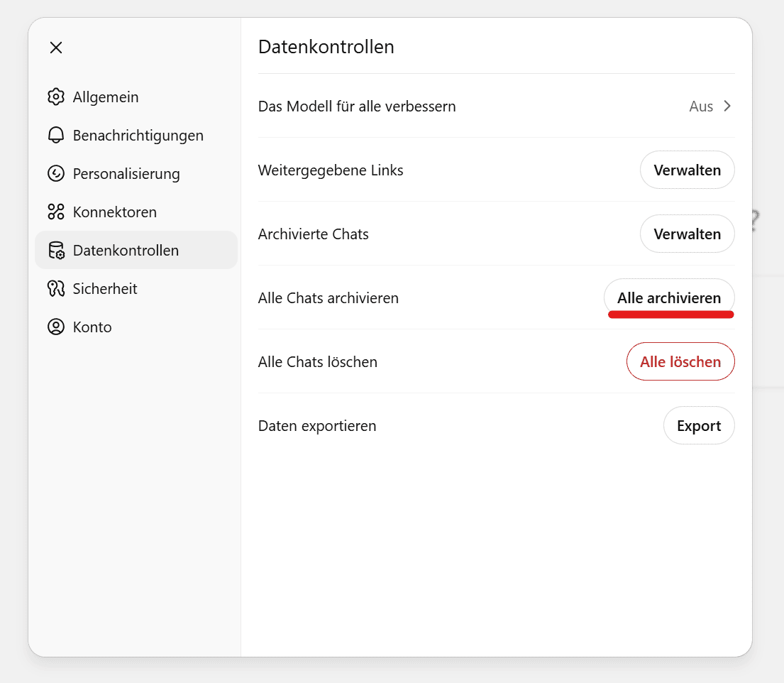Select the Sicherheit label in the sidebar

pos(105,289)
